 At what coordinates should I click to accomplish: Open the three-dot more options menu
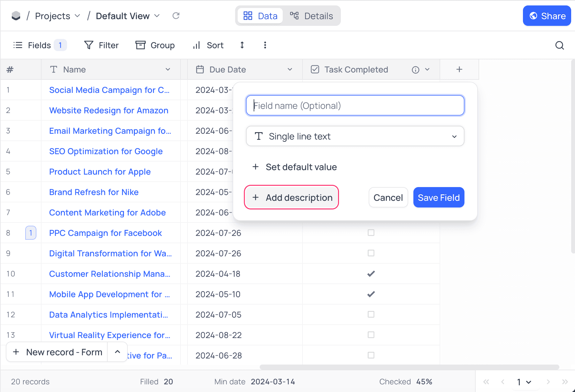pyautogui.click(x=265, y=45)
